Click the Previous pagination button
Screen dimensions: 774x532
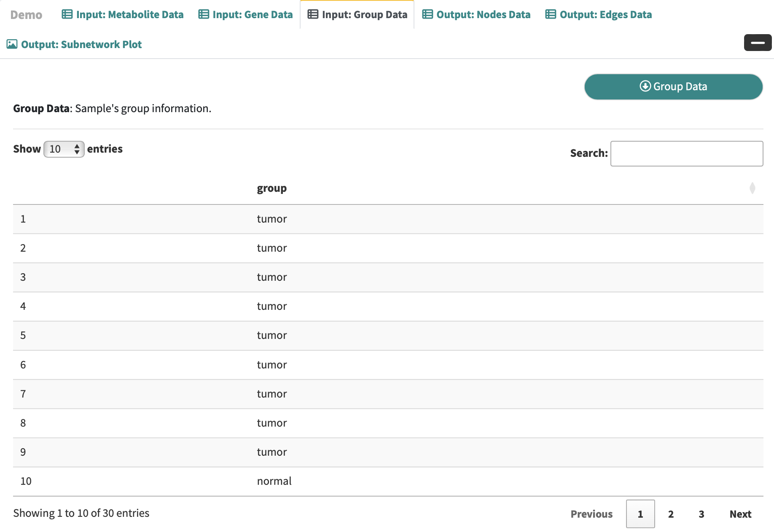pos(591,514)
